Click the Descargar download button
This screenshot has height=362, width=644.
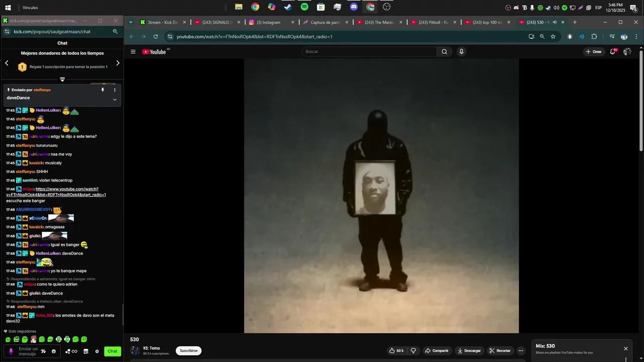(x=469, y=350)
